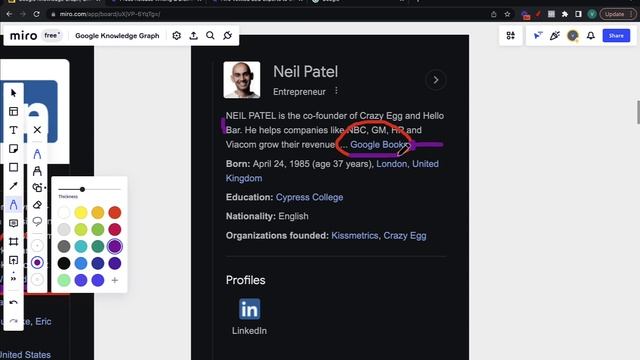The width and height of the screenshot is (640, 360).
Task: Open the Kissmetrics link
Action: click(x=354, y=236)
